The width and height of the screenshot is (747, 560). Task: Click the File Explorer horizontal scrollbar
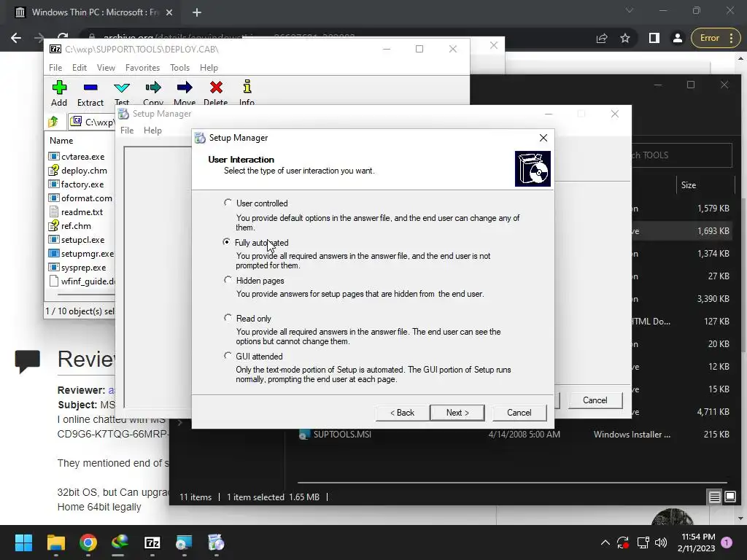pyautogui.click(x=512, y=482)
